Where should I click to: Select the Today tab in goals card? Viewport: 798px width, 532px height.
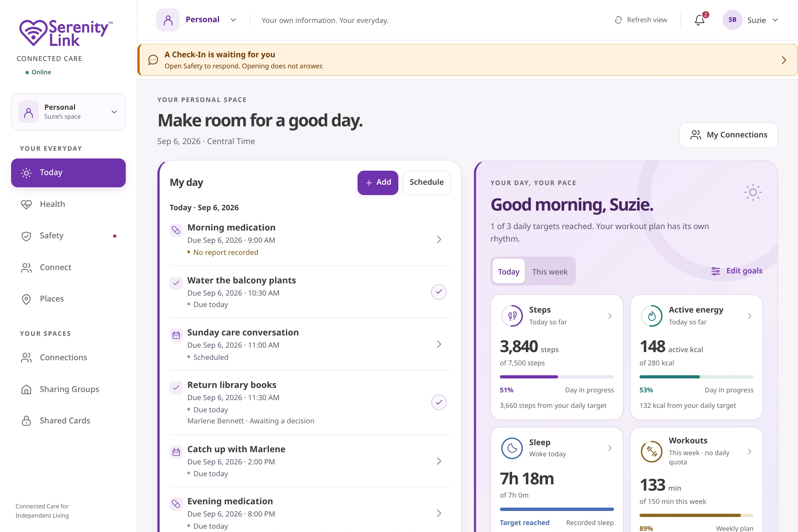pos(508,272)
